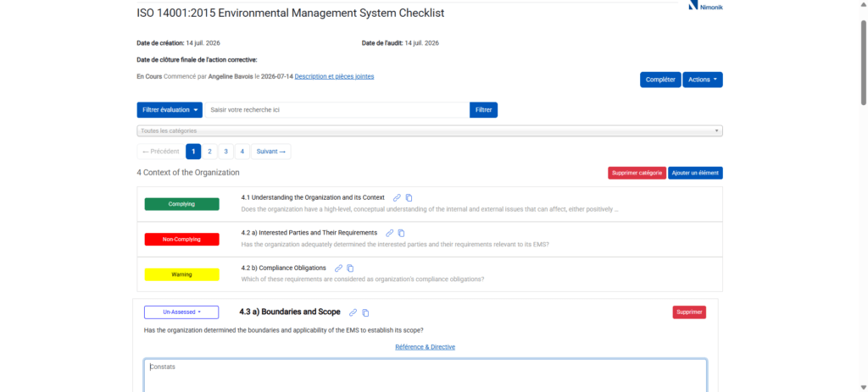Focus the search field Saisir votre recherche ici
This screenshot has height=392, width=868.
[337, 110]
